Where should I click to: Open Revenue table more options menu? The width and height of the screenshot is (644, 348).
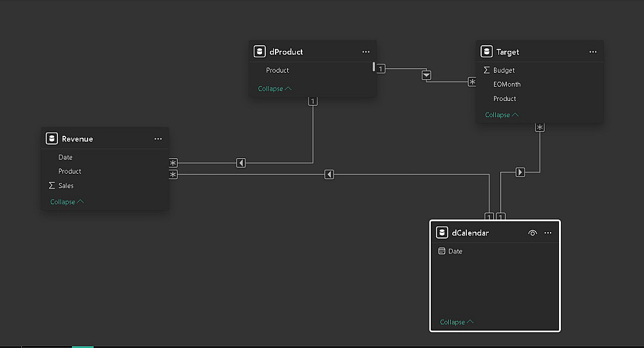click(158, 139)
